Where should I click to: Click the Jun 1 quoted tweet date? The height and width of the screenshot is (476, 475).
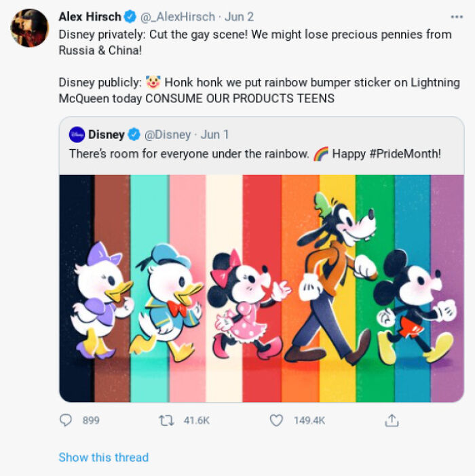215,134
